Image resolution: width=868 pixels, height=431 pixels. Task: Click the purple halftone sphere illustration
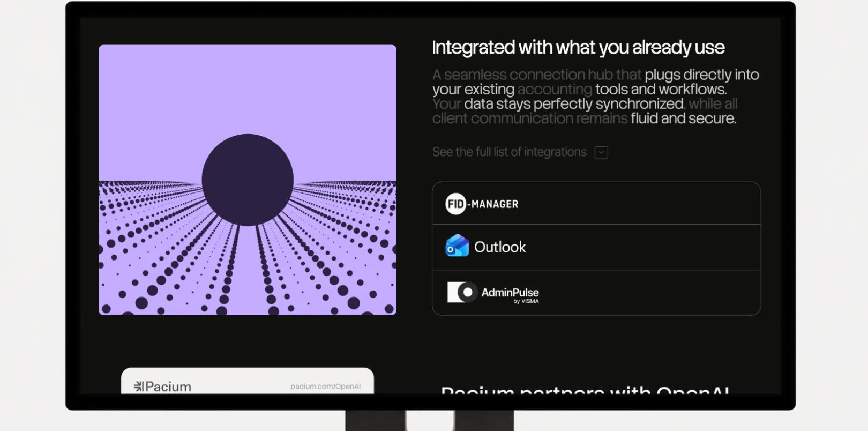click(248, 180)
